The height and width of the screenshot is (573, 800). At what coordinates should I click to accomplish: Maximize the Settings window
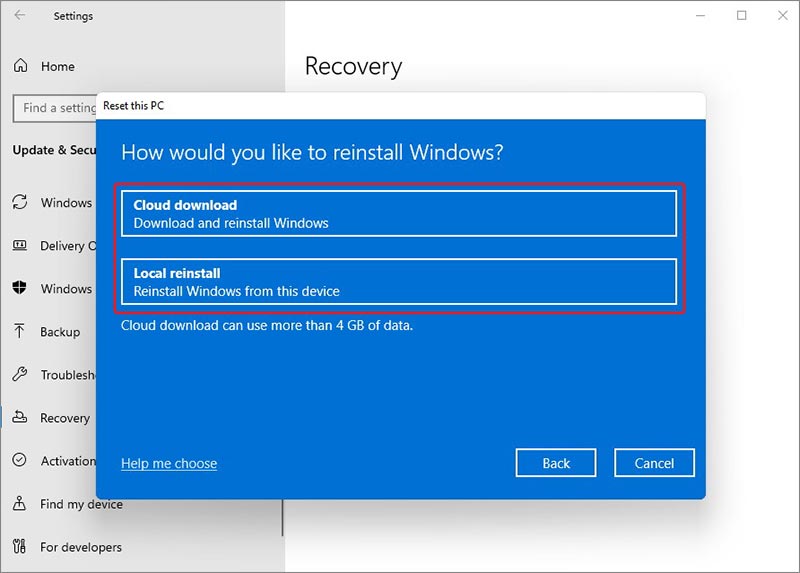tap(741, 15)
